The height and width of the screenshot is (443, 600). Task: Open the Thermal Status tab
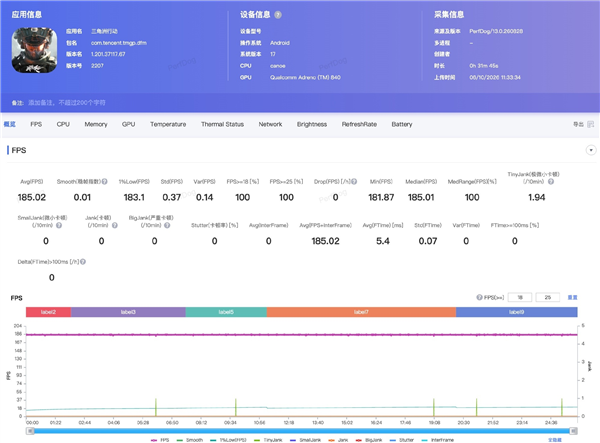click(222, 124)
